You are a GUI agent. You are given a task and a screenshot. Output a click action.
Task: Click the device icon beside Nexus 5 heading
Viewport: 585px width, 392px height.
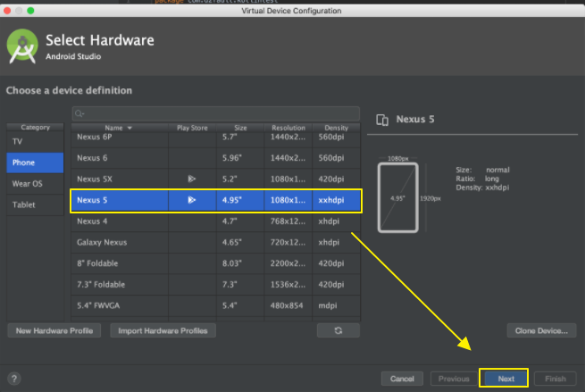tap(382, 120)
